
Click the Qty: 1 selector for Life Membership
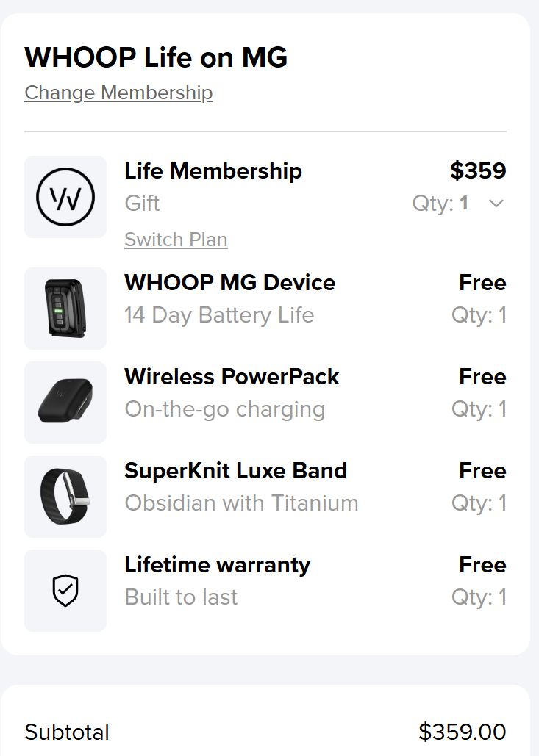click(440, 204)
